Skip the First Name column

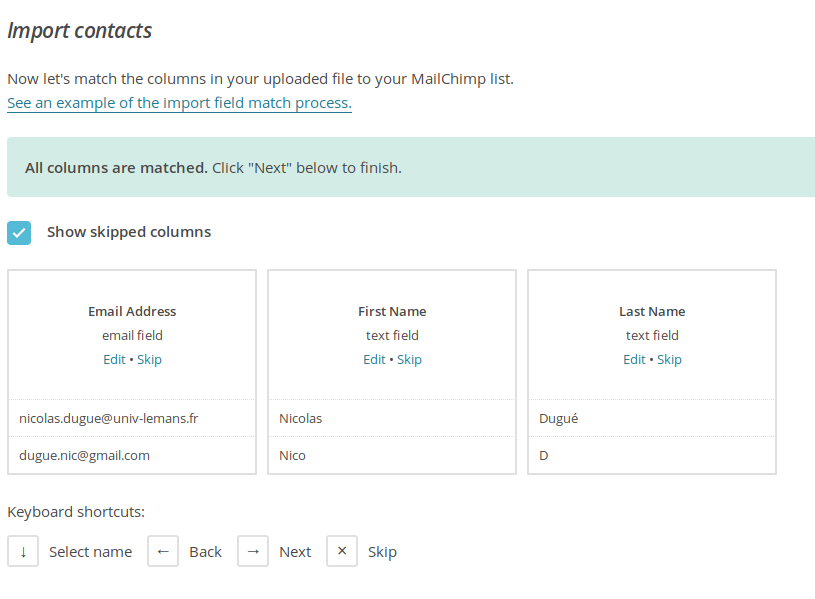coord(409,359)
